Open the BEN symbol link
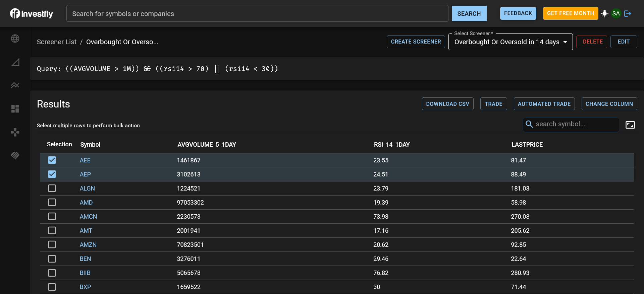644x294 pixels. pyautogui.click(x=86, y=259)
